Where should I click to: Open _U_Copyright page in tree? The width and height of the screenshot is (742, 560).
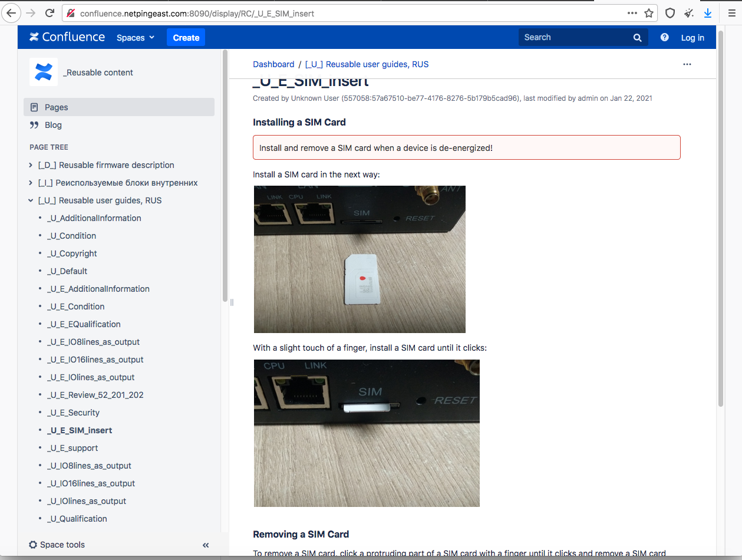point(72,253)
